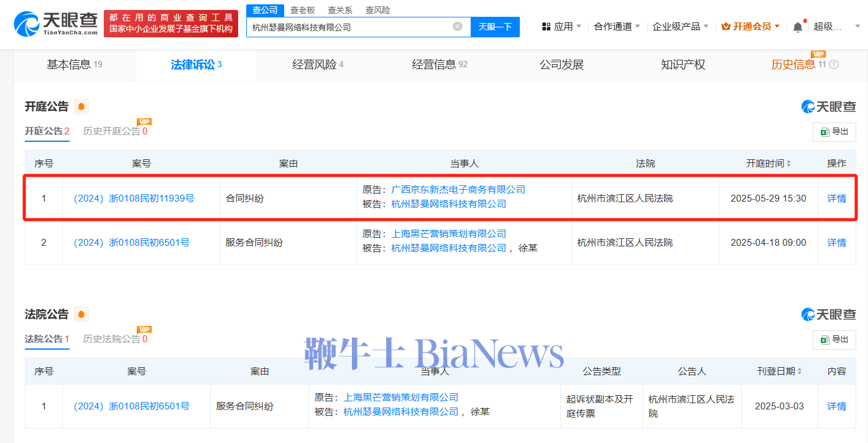The width and height of the screenshot is (868, 443).
Task: Click the 应用 grid icon
Action: pyautogui.click(x=547, y=27)
